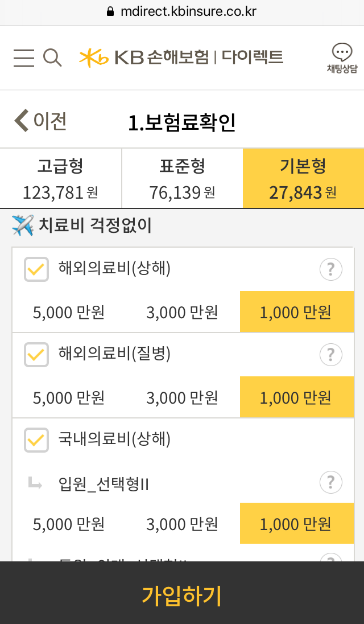Uncheck 해외의료비(상해) coverage
This screenshot has height=624, width=364.
tap(36, 269)
